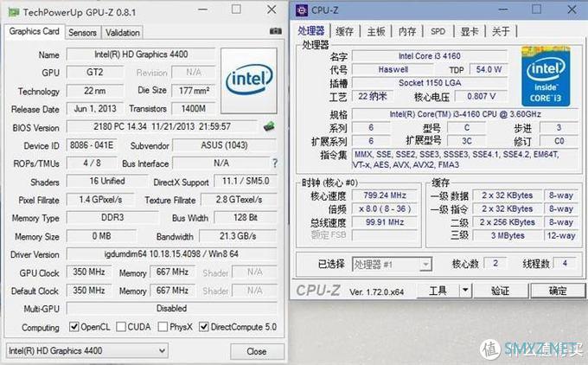Click the CPU-Z version text Ver. 1.72.0.x64
This screenshot has height=365, width=588.
point(376,291)
